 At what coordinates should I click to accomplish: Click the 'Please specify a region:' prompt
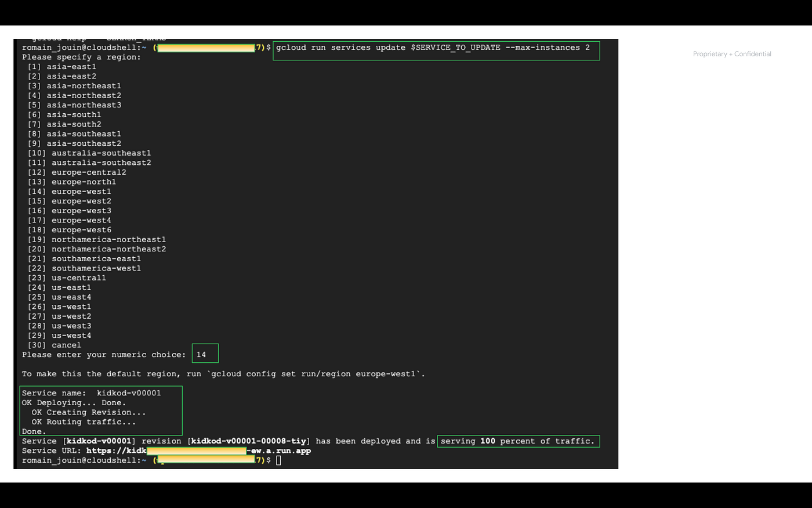pyautogui.click(x=82, y=57)
